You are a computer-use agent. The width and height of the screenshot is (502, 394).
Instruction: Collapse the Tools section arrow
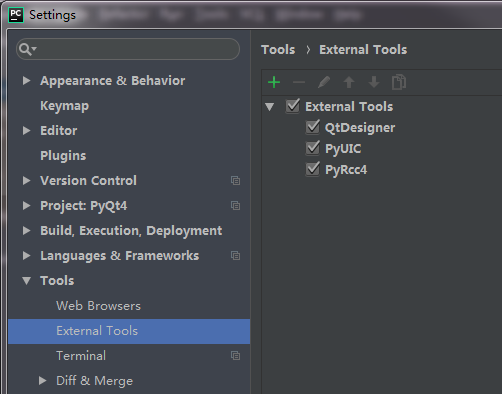click(26, 281)
